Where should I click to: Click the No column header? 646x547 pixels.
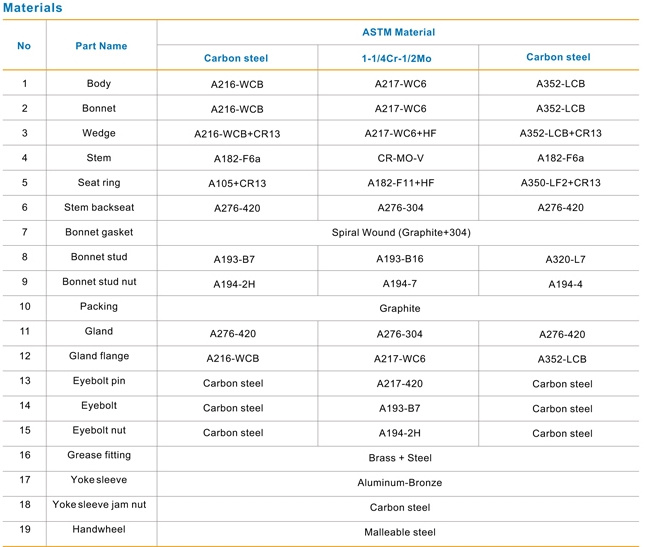(x=24, y=46)
